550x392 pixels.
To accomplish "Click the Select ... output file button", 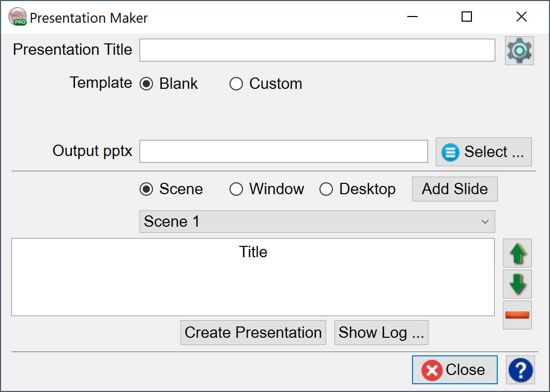I will tap(483, 152).
